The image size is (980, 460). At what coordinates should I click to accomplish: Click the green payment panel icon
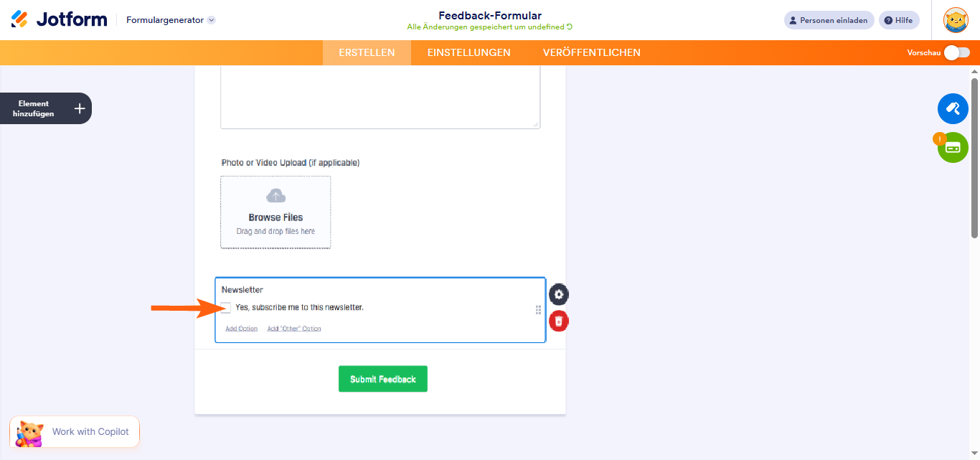coord(953,147)
